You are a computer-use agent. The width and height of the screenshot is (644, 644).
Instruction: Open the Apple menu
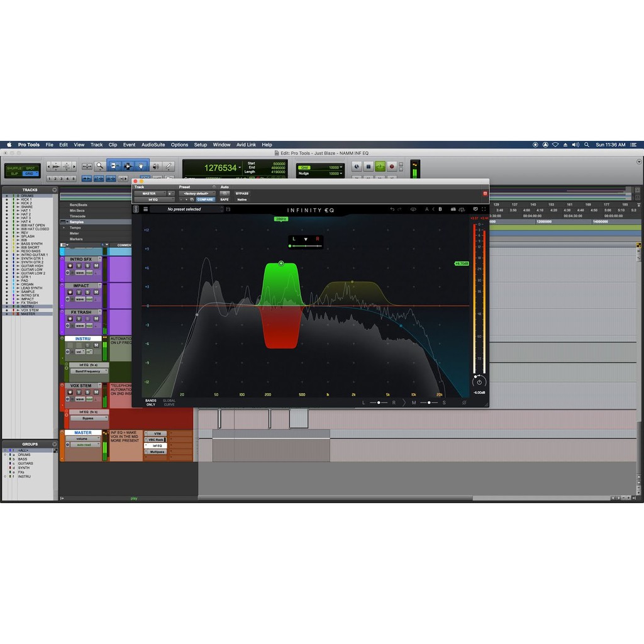(9, 145)
